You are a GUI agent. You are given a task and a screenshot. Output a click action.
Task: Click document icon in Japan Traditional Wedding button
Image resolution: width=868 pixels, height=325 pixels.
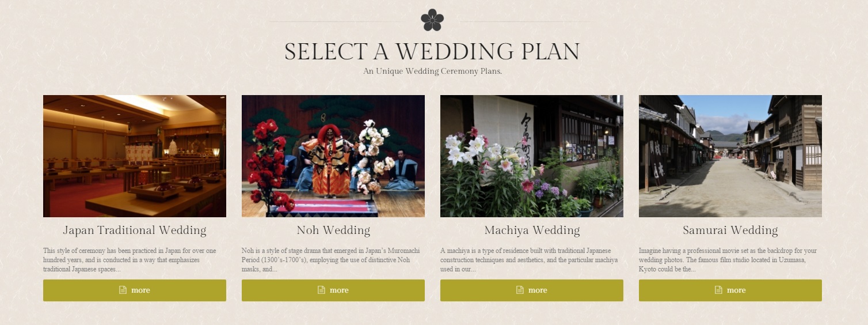pos(123,290)
